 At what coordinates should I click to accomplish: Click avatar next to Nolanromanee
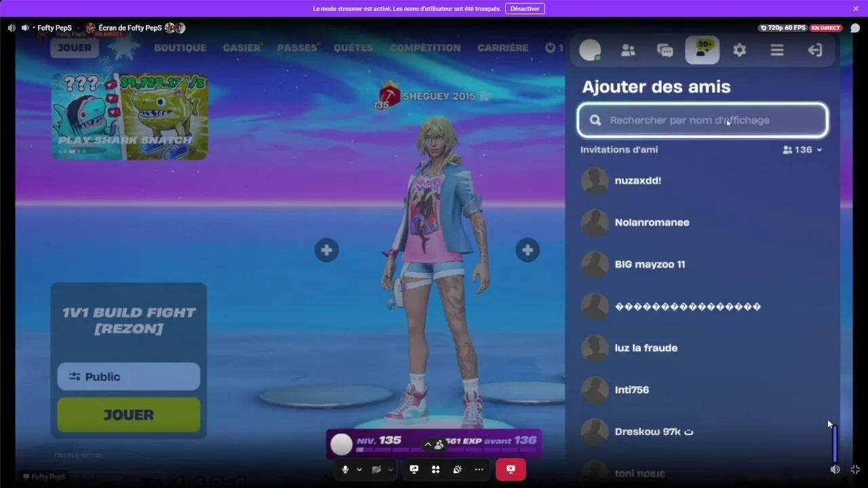tap(595, 222)
